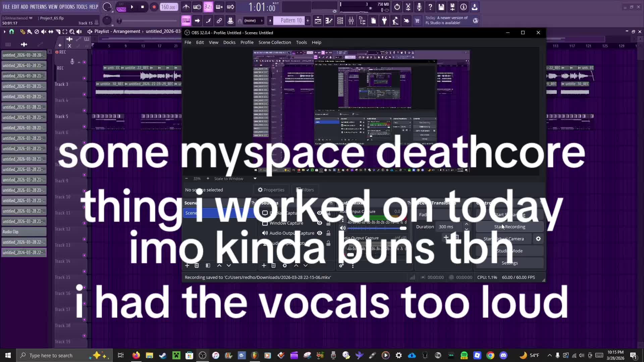Open FL Studio one-click audio recording microphone
The width and height of the screenshot is (644, 362).
click(419, 7)
